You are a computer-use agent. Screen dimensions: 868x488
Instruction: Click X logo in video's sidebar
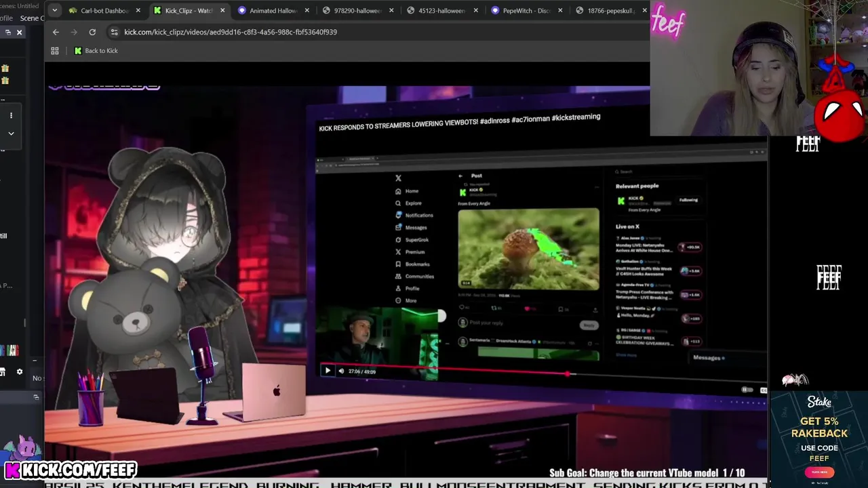[398, 178]
